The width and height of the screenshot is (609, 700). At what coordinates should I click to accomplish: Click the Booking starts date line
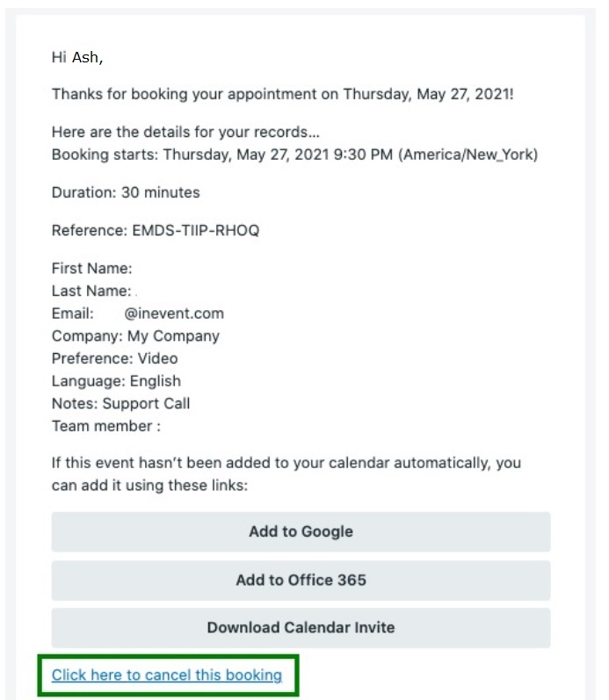tap(294, 155)
